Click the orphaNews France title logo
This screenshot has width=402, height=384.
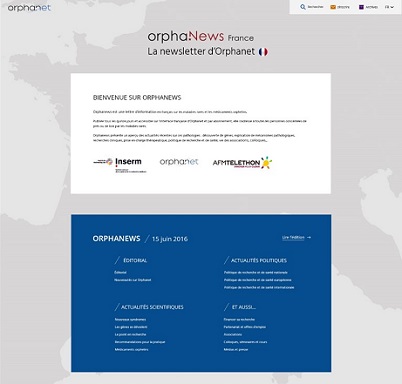point(201,37)
